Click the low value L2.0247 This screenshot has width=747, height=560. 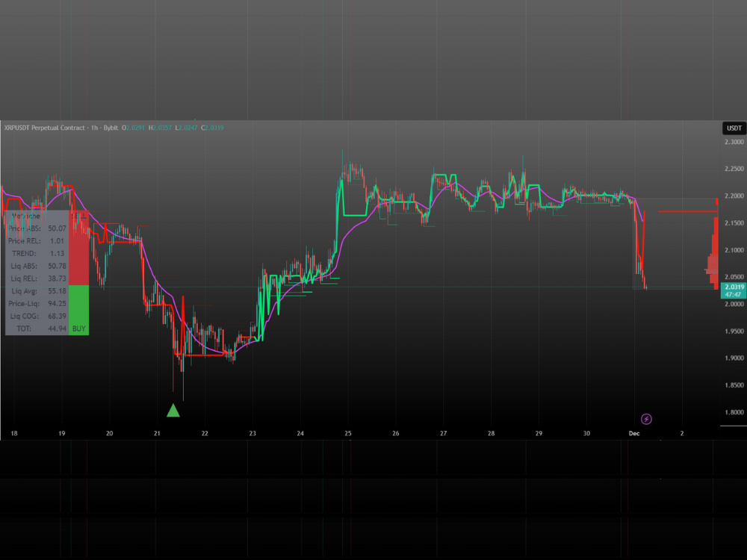[186, 128]
